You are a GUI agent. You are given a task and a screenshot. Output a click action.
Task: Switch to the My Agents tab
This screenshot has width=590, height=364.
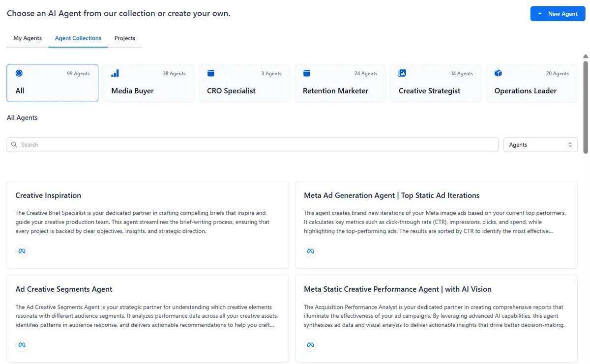point(28,38)
